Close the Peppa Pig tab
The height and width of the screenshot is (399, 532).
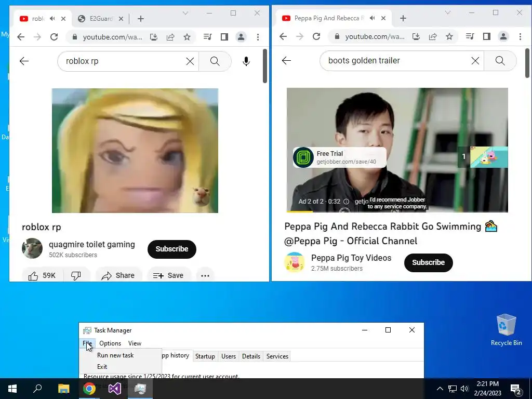point(383,18)
